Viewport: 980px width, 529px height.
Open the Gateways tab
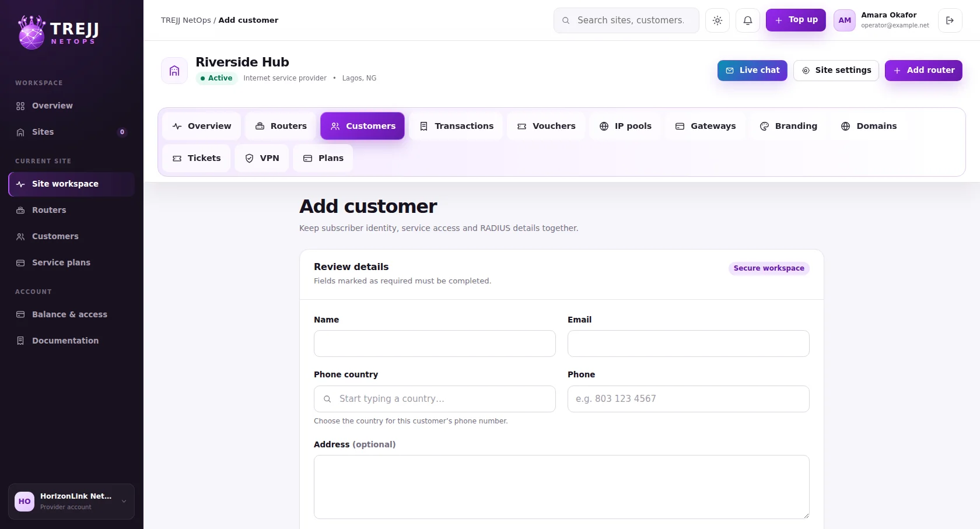(705, 126)
